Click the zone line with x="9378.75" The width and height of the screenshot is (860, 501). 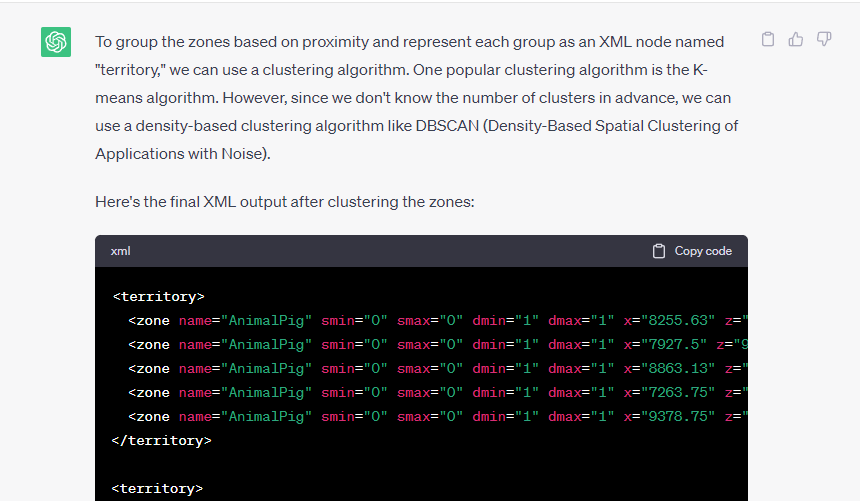pos(438,416)
